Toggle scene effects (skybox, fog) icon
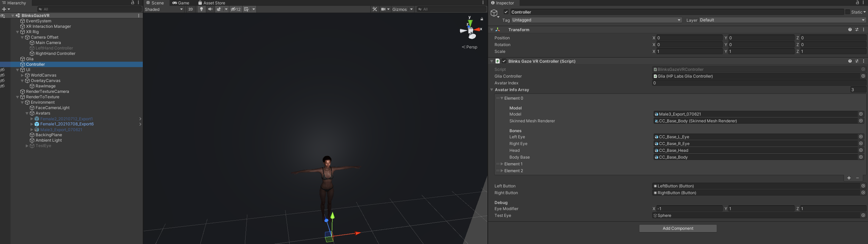Screen dimensions: 868x244 [219, 9]
